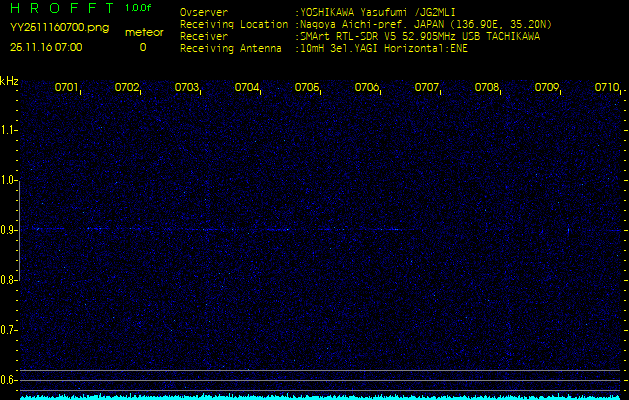
Task: Click the HROFFT title text
Action: pos(62,8)
